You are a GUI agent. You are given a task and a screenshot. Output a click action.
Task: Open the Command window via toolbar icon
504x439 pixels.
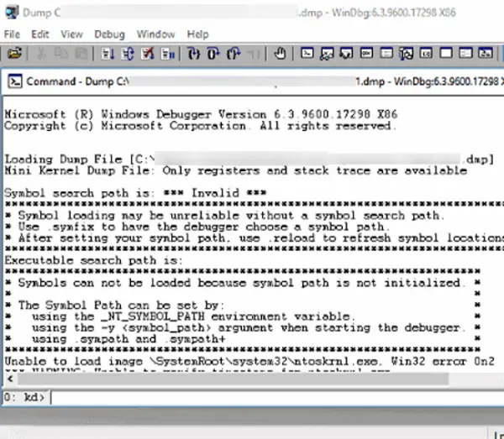(x=307, y=53)
